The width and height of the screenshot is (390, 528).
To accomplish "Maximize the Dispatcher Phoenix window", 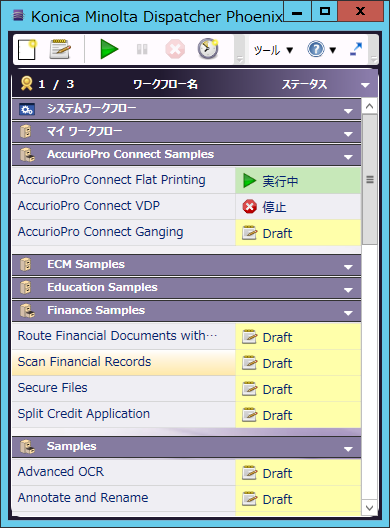I will 325,11.
